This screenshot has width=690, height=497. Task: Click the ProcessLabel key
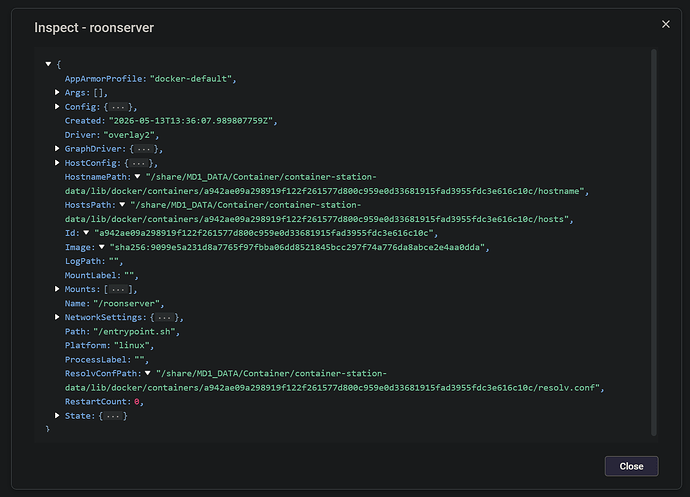click(x=98, y=360)
